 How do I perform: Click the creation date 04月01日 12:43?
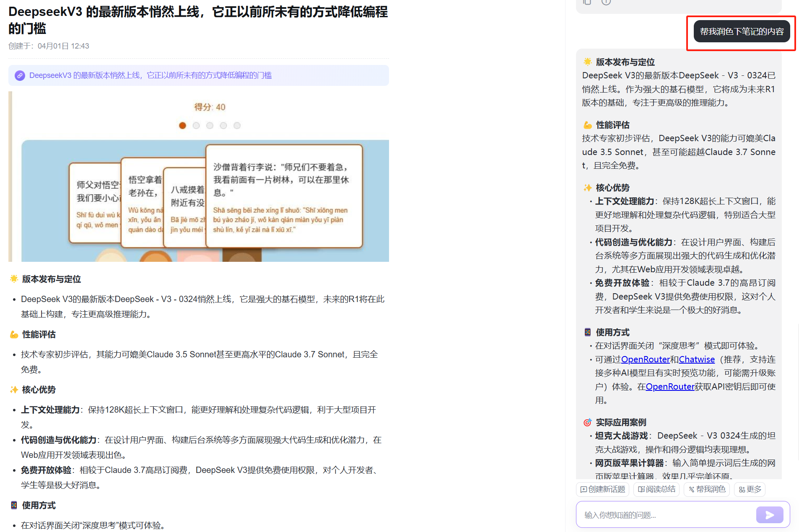coord(63,46)
